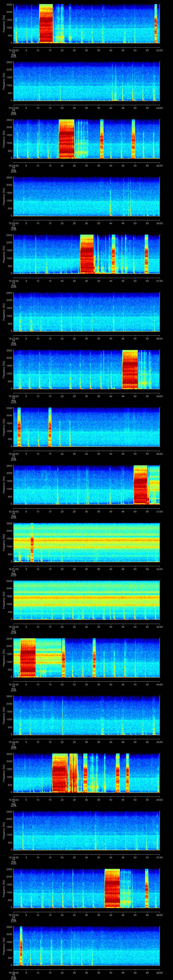The image size is (173, 980).
Task: Click the 15:33:00 start time label
Action: 13,684
